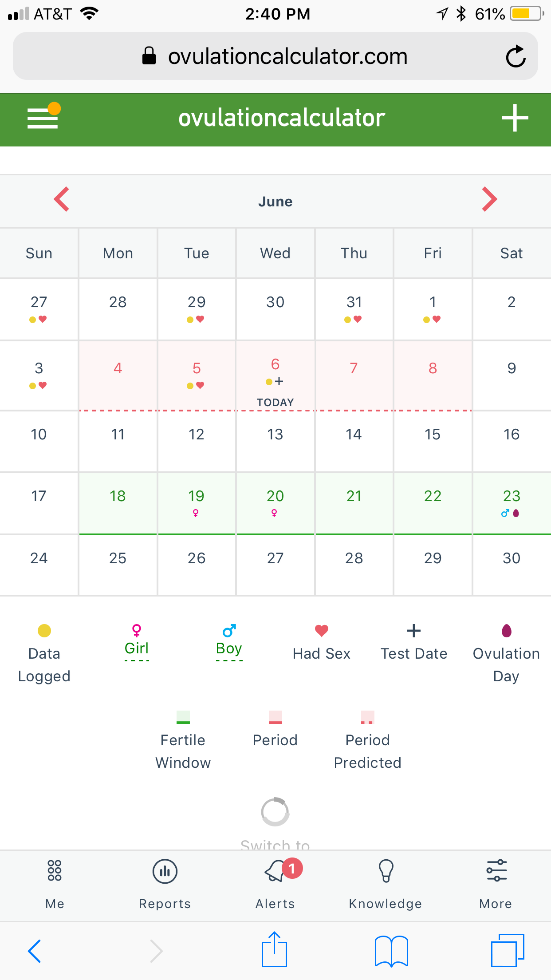Open the More settings sliders tab

496,871
